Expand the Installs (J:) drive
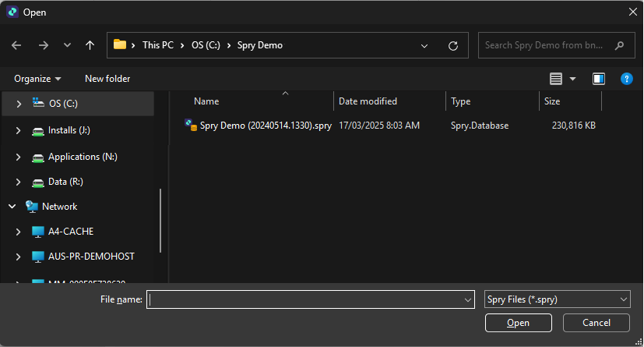The image size is (644, 347). (18, 130)
